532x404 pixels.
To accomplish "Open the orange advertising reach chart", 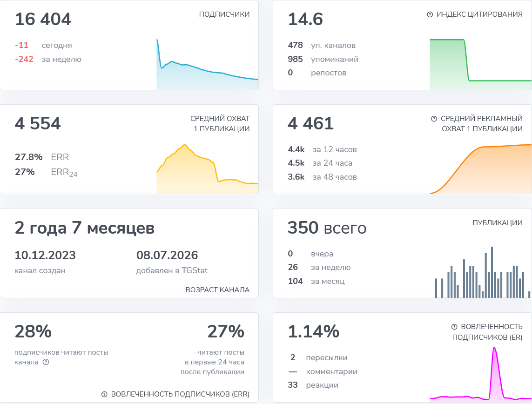I will (480, 168).
